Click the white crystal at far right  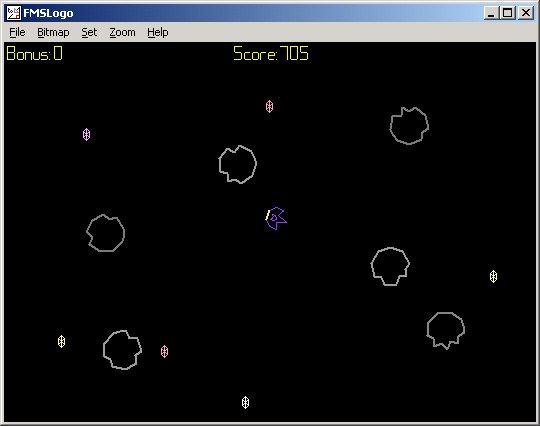pyautogui.click(x=493, y=277)
